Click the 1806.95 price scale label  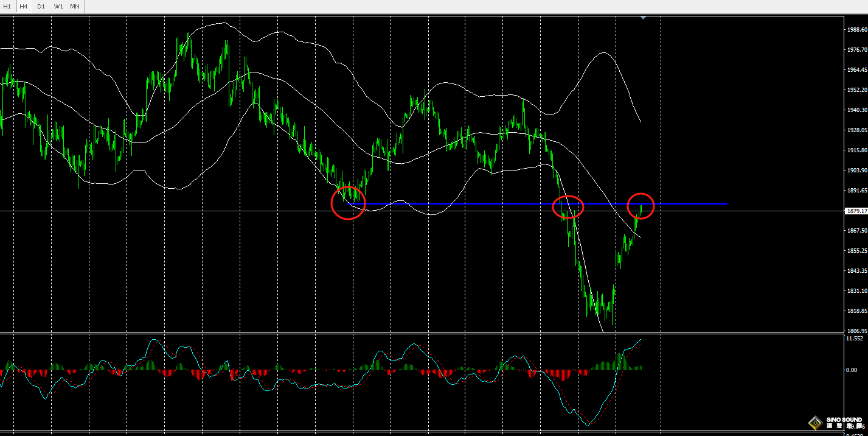(x=856, y=331)
